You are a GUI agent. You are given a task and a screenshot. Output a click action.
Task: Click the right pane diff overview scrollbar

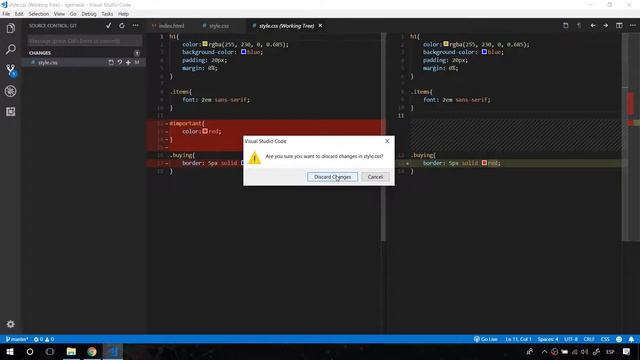tap(631, 137)
